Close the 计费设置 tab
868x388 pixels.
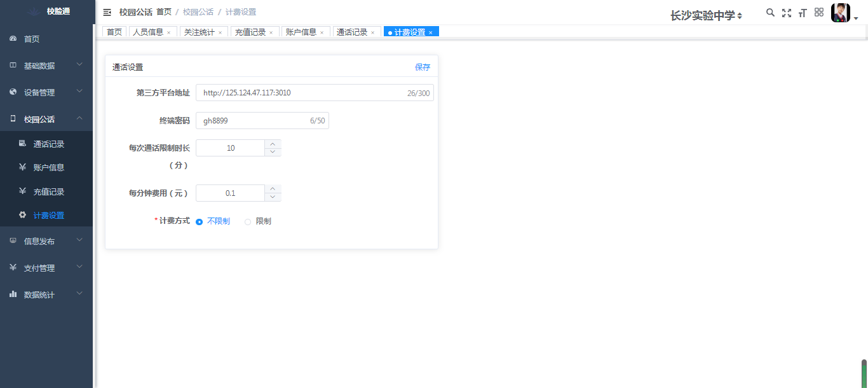click(431, 32)
